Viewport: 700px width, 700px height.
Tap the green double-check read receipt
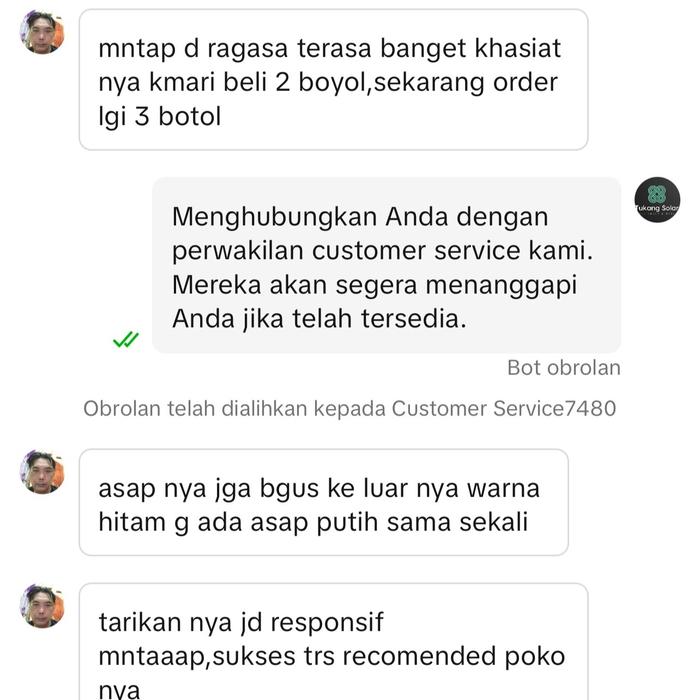point(126,340)
